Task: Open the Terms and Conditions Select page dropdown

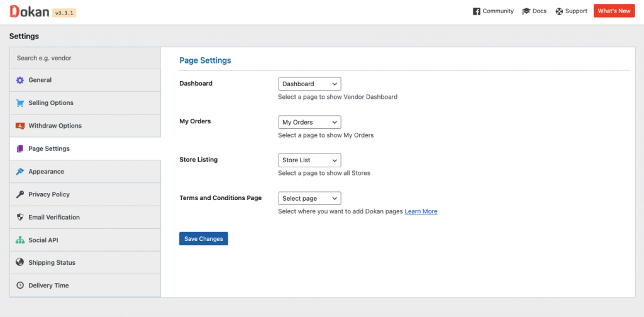Action: point(309,198)
